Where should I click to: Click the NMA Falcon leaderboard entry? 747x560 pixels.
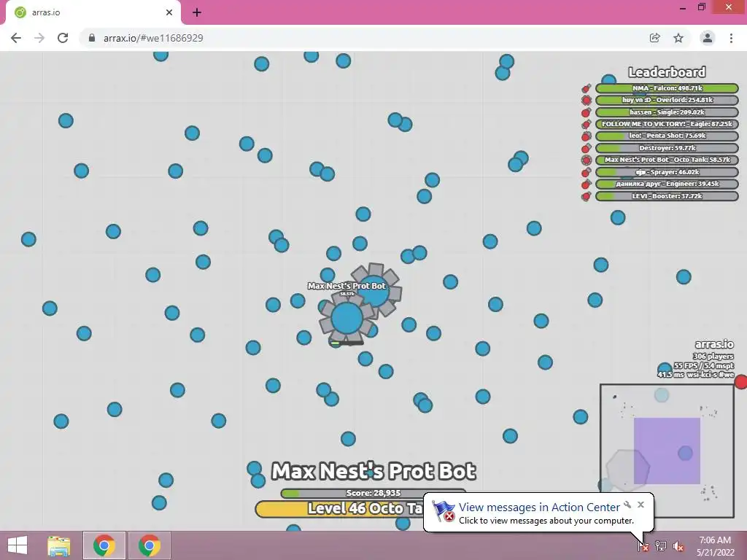pos(667,88)
